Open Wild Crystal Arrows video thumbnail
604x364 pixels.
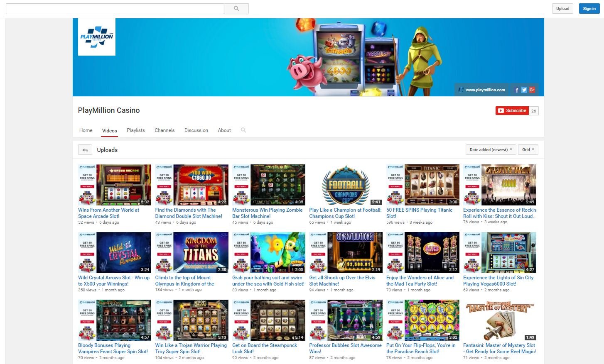(115, 252)
